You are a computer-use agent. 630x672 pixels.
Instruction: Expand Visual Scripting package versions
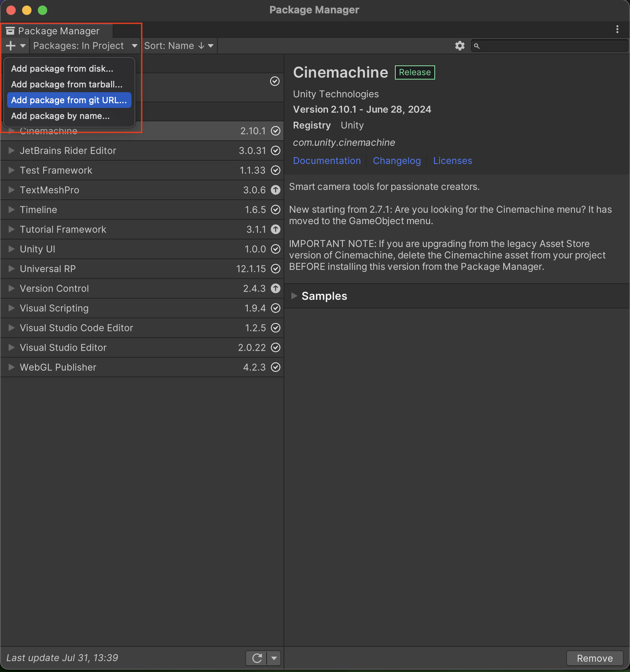tap(11, 308)
